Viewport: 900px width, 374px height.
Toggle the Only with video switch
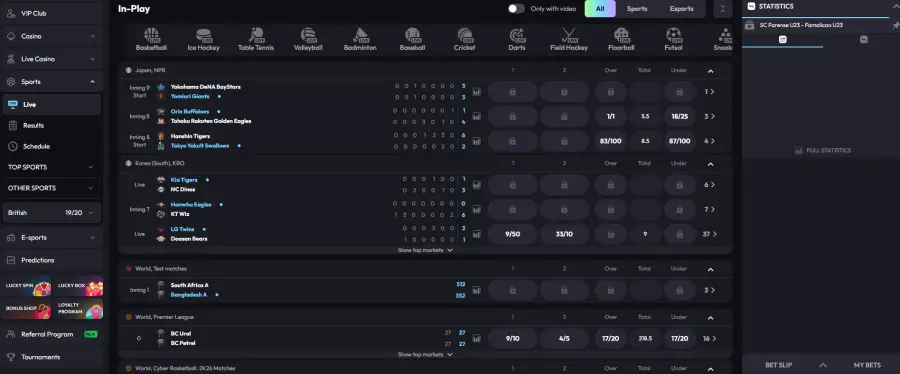point(516,9)
